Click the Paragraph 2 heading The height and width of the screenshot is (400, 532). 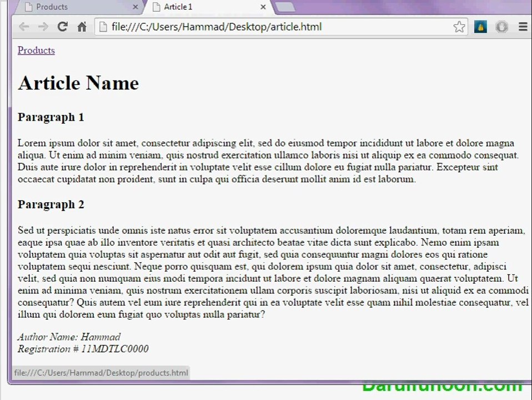[51, 204]
